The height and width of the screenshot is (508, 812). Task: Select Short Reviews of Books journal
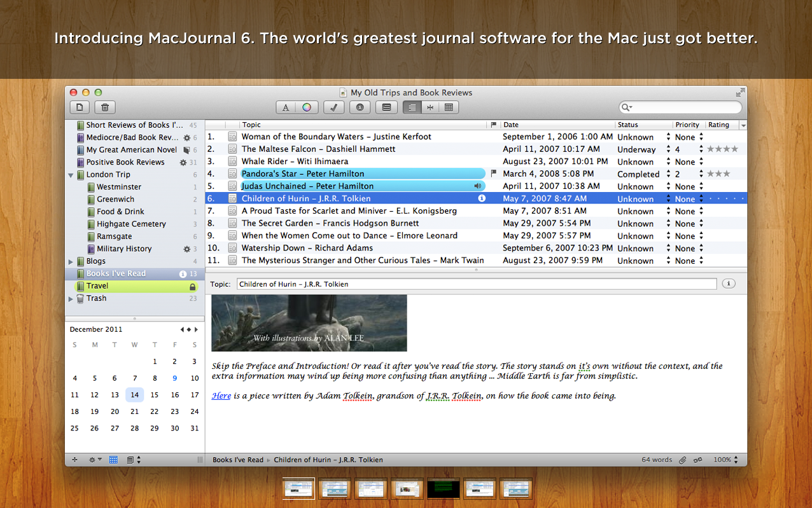(x=134, y=125)
